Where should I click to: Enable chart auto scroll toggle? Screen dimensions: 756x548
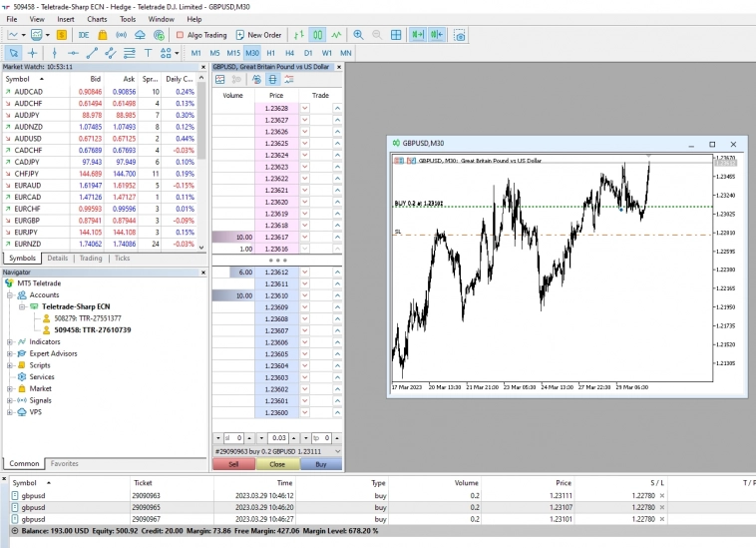pos(417,35)
